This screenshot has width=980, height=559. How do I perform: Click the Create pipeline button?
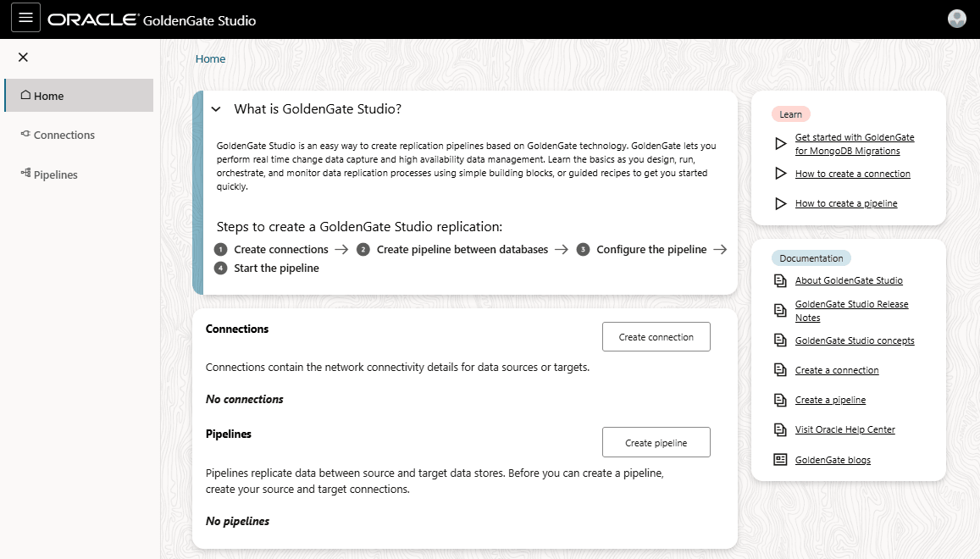pyautogui.click(x=656, y=443)
